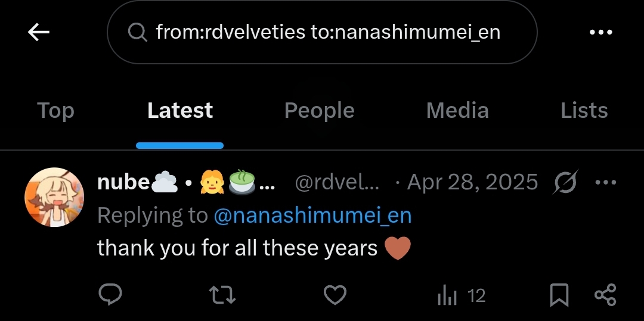Image resolution: width=644 pixels, height=321 pixels.
Task: Click the nube display name
Action: [123, 182]
